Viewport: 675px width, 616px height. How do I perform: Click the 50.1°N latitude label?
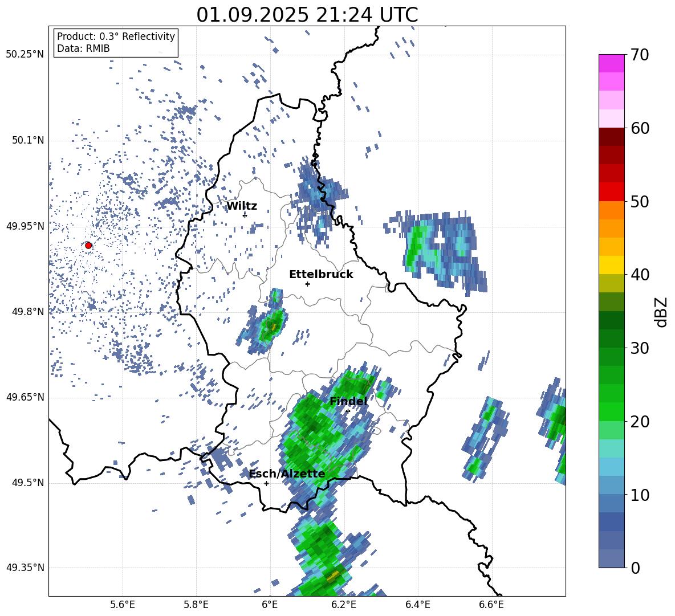(x=28, y=140)
